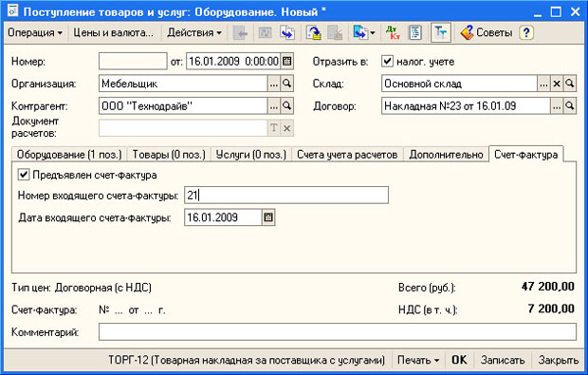Click the OK button
Viewport: 588px width, 375px height.
click(x=459, y=360)
